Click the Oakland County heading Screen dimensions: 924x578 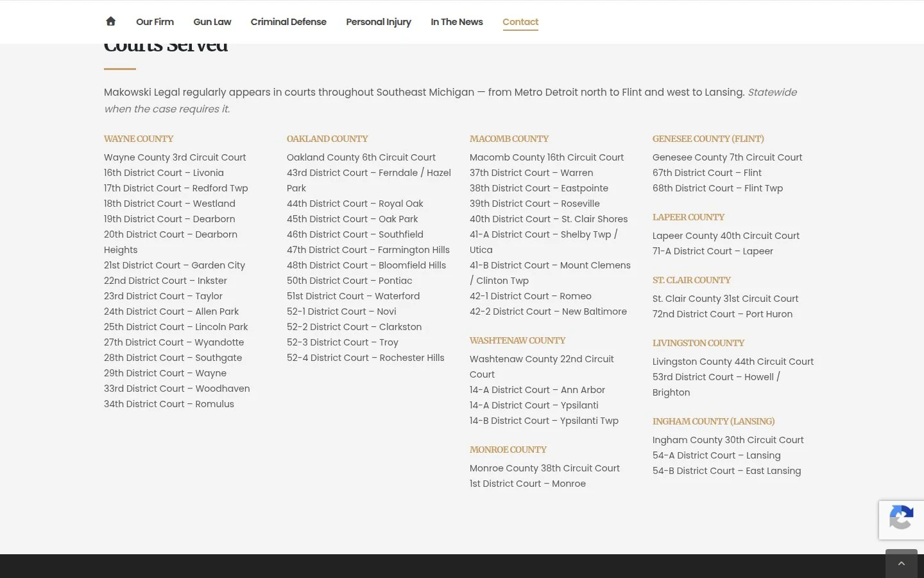point(327,139)
